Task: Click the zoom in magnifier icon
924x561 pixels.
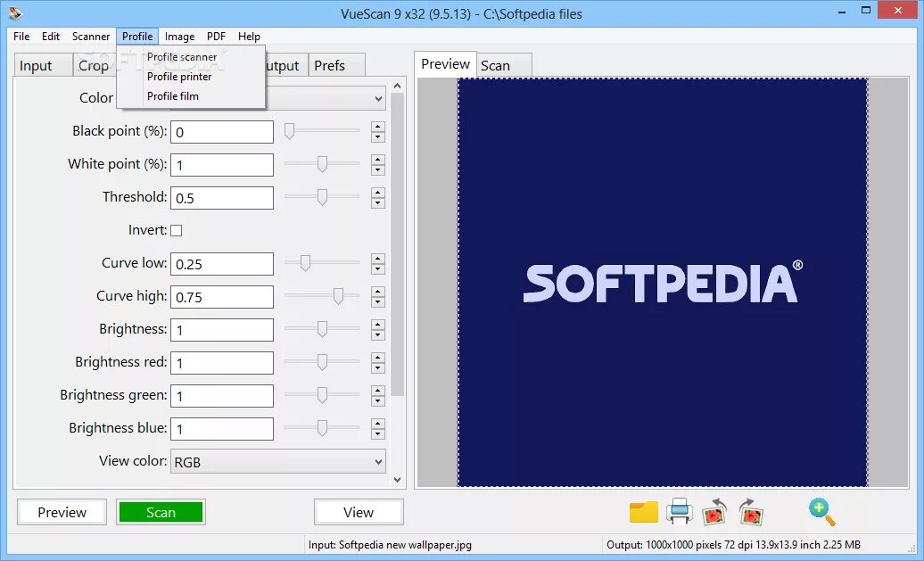Action: [x=822, y=512]
